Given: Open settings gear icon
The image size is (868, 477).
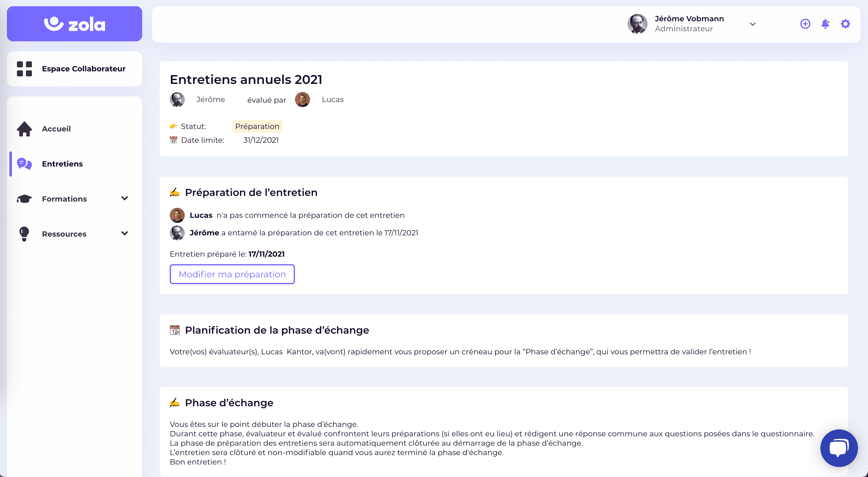Looking at the screenshot, I should point(845,24).
